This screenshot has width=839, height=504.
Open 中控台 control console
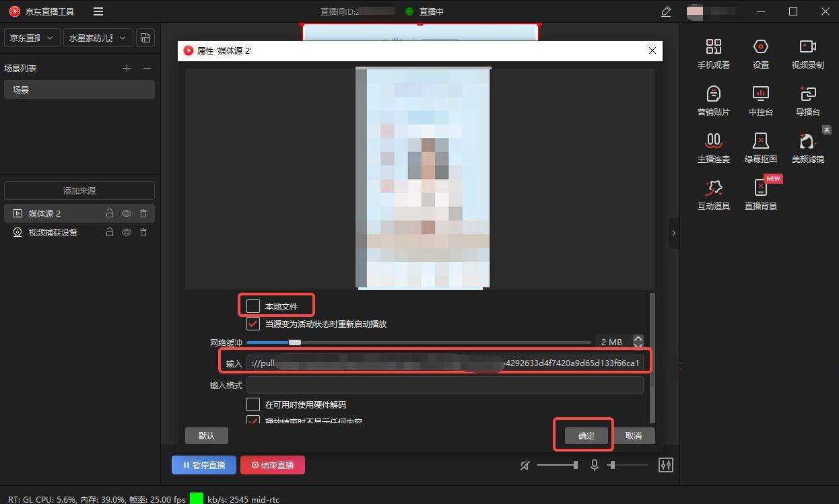coord(761,101)
